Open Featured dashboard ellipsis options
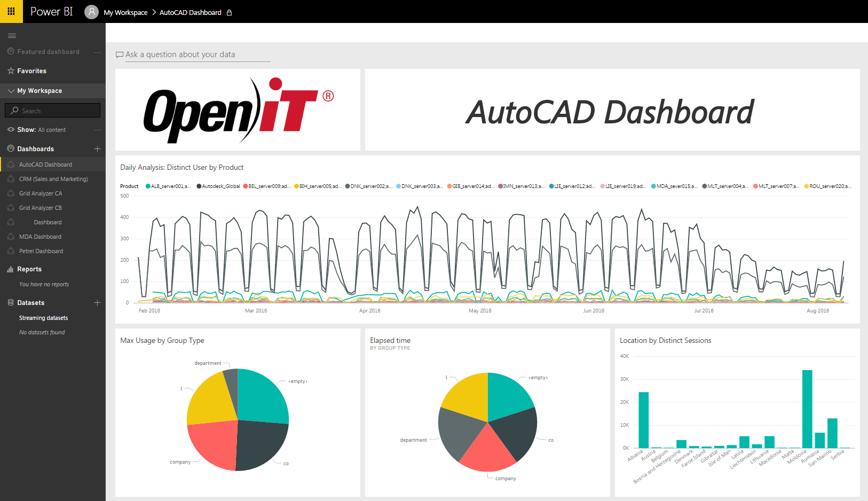Screen dimensions: 868x501 point(97,52)
